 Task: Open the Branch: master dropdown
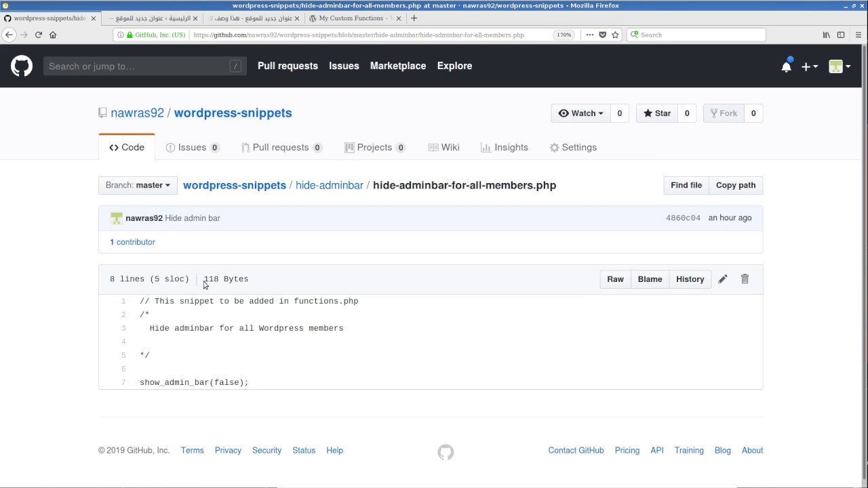click(x=138, y=185)
